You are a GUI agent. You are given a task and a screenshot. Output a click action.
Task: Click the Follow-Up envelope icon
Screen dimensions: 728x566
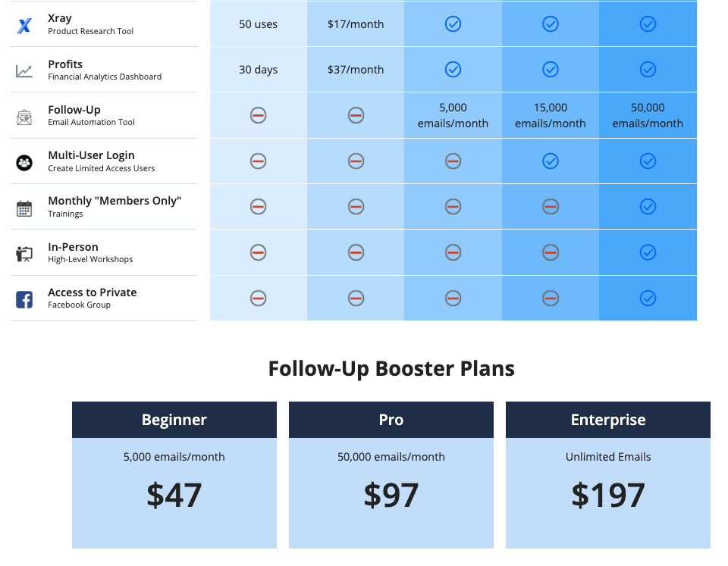pos(24,117)
